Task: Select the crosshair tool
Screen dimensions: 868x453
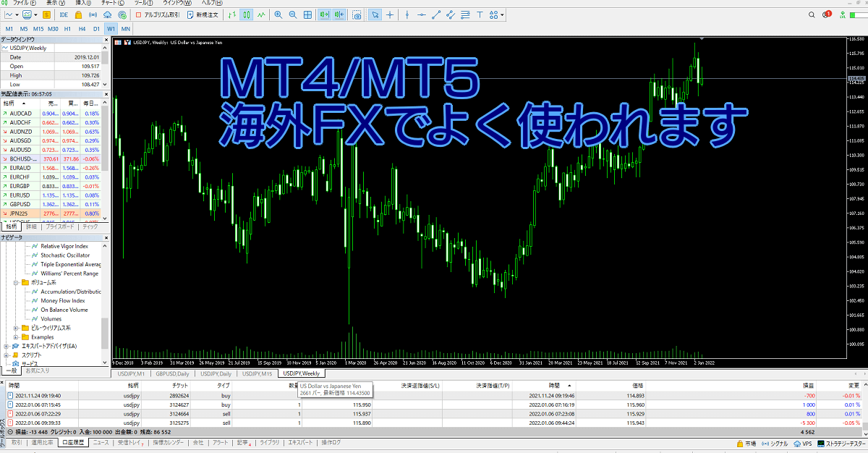Action: [x=390, y=14]
